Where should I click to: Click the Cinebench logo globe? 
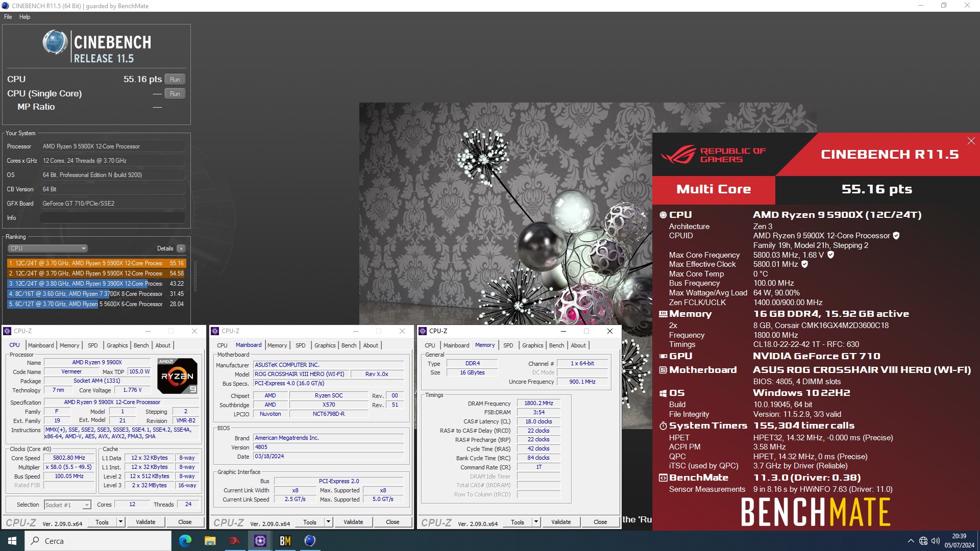tap(55, 42)
